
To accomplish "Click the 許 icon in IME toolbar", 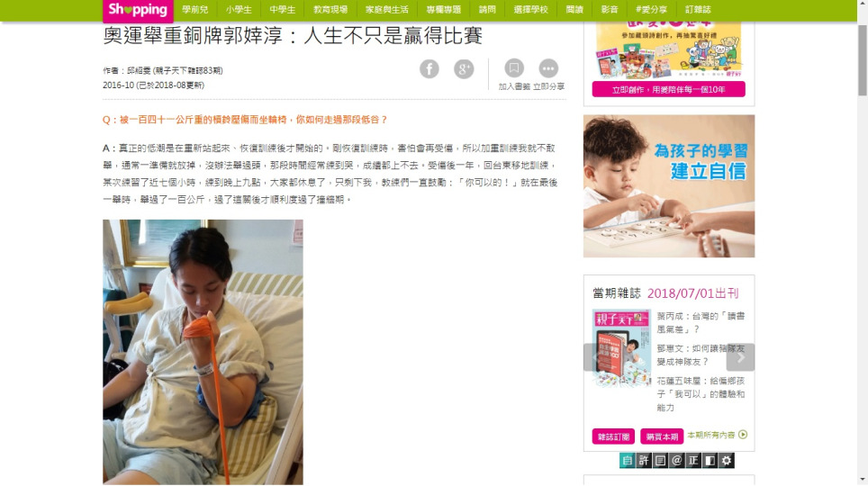I will [x=643, y=461].
